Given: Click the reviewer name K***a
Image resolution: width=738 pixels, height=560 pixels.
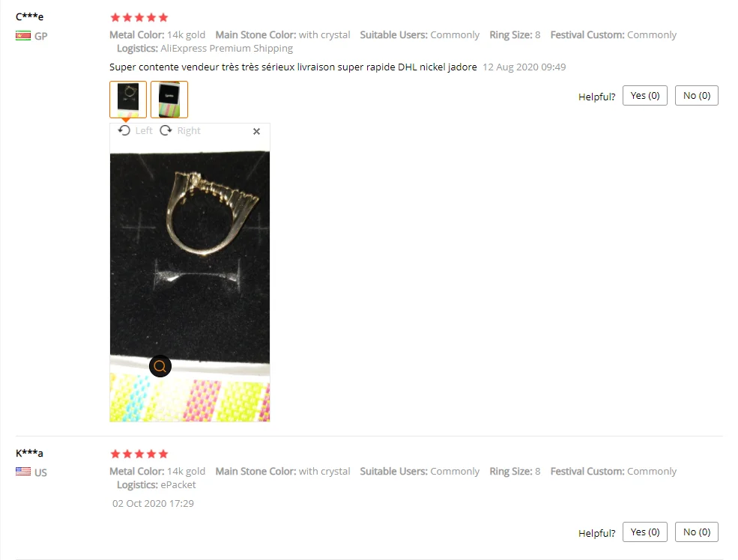Looking at the screenshot, I should 29,453.
